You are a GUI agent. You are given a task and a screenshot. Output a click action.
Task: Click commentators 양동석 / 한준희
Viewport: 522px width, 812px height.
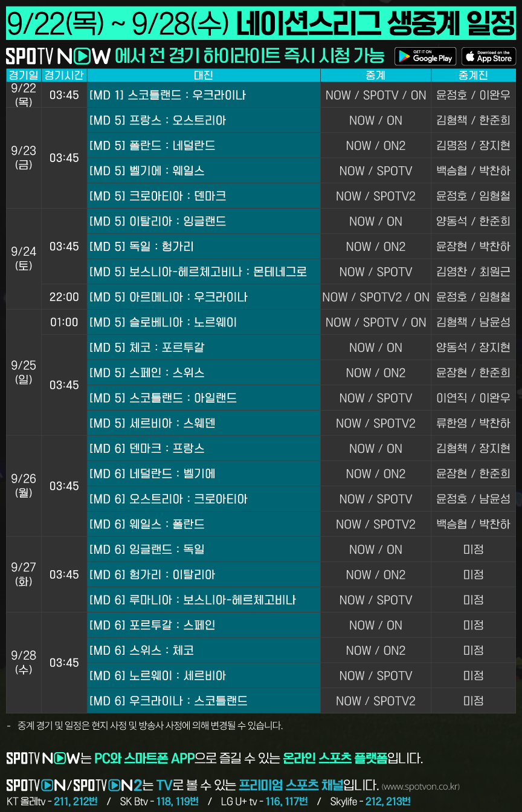click(x=474, y=221)
